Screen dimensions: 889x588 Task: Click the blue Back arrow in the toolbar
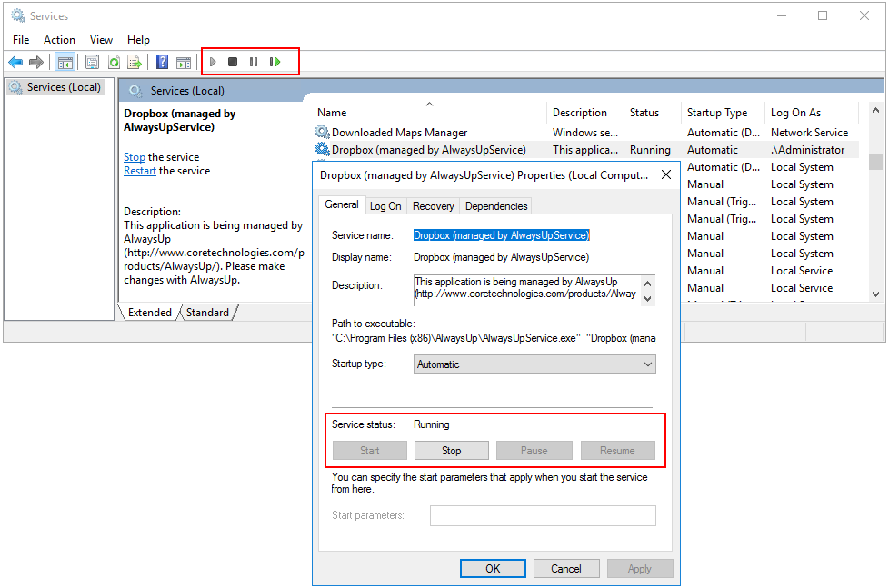pos(15,62)
